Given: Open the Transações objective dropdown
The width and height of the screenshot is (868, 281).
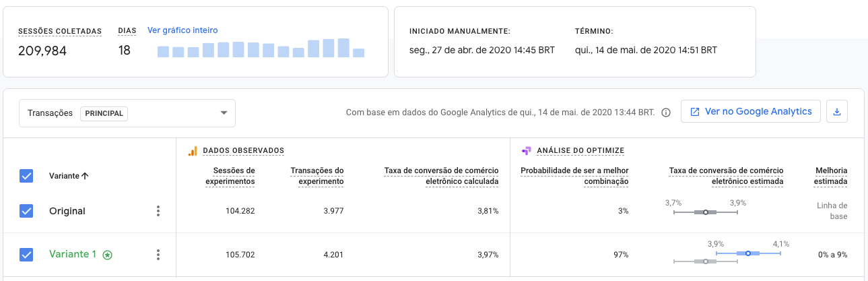Looking at the screenshot, I should [127, 113].
